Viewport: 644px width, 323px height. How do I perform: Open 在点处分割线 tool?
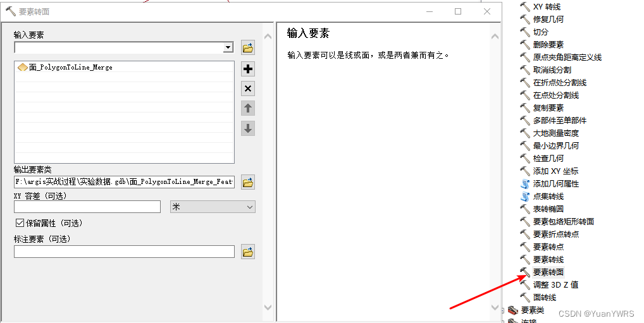(x=555, y=95)
